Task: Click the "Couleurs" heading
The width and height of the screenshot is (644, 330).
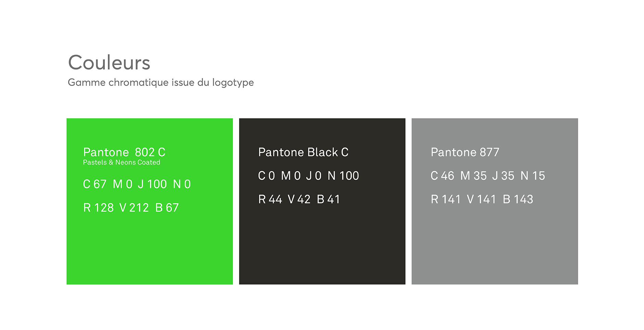Action: 109,63
